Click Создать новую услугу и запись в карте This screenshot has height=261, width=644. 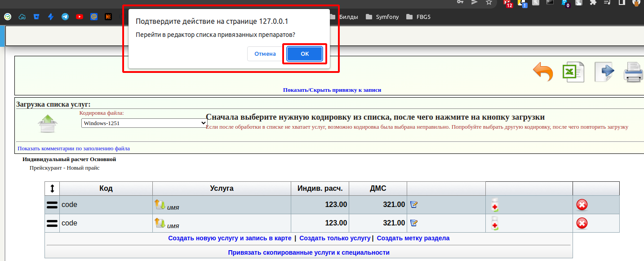coord(230,238)
